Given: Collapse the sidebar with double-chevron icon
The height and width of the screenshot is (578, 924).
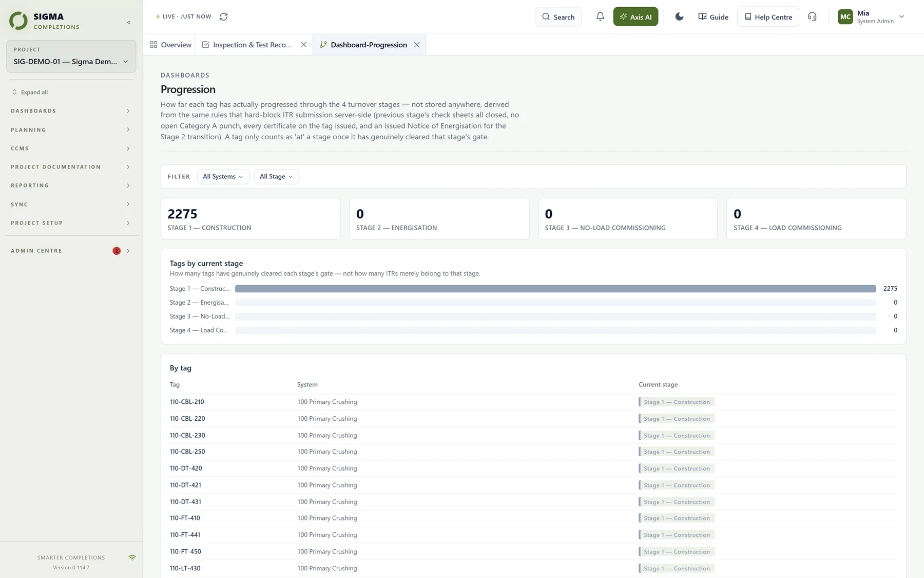Looking at the screenshot, I should tap(129, 22).
